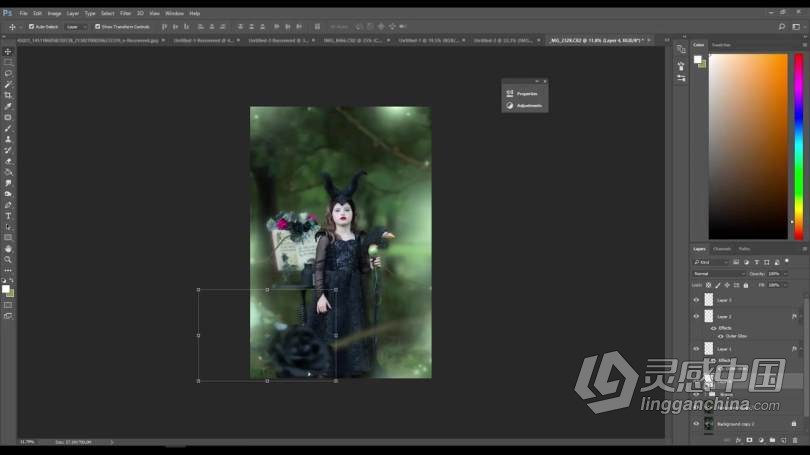This screenshot has height=455, width=810.
Task: Select the Layer 3 row
Action: (x=748, y=300)
